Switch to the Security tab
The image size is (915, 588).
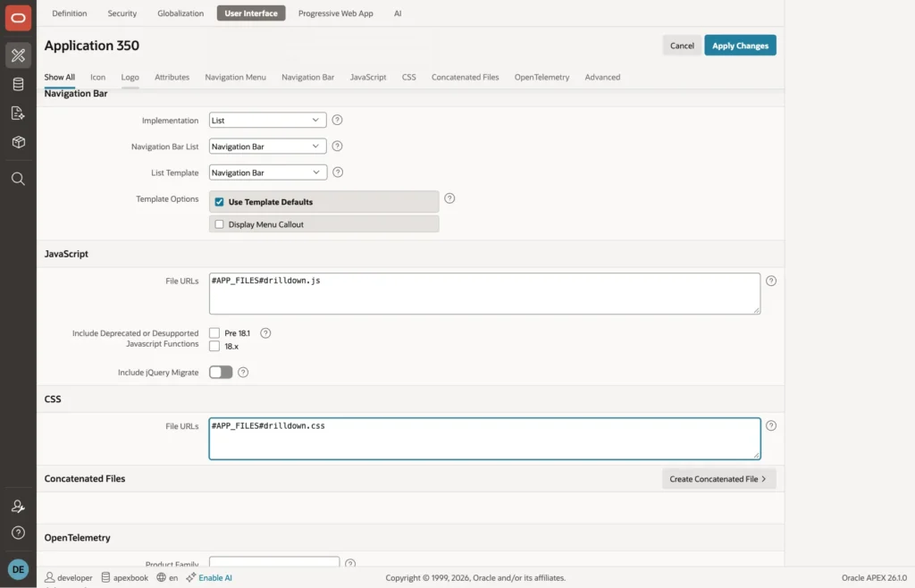(x=122, y=13)
